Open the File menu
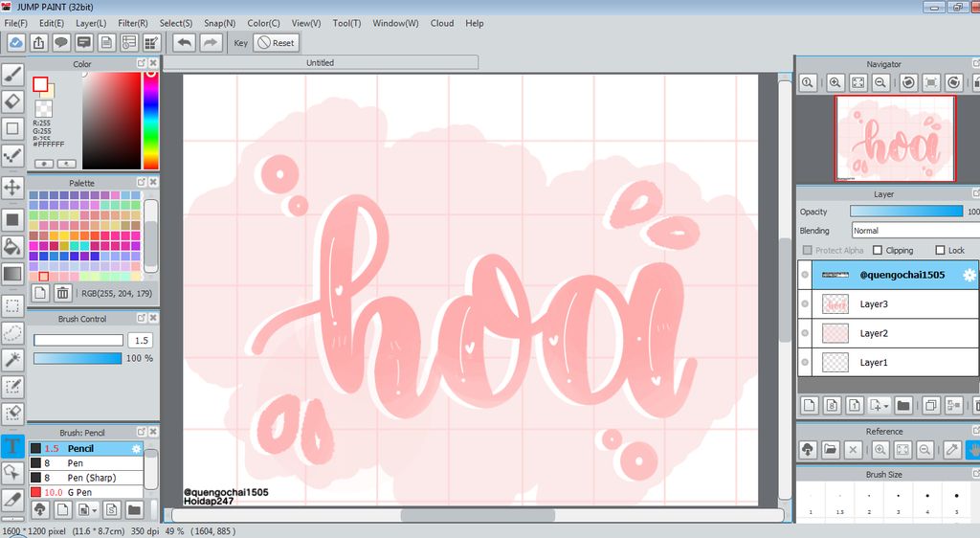This screenshot has height=538, width=980. [x=15, y=23]
